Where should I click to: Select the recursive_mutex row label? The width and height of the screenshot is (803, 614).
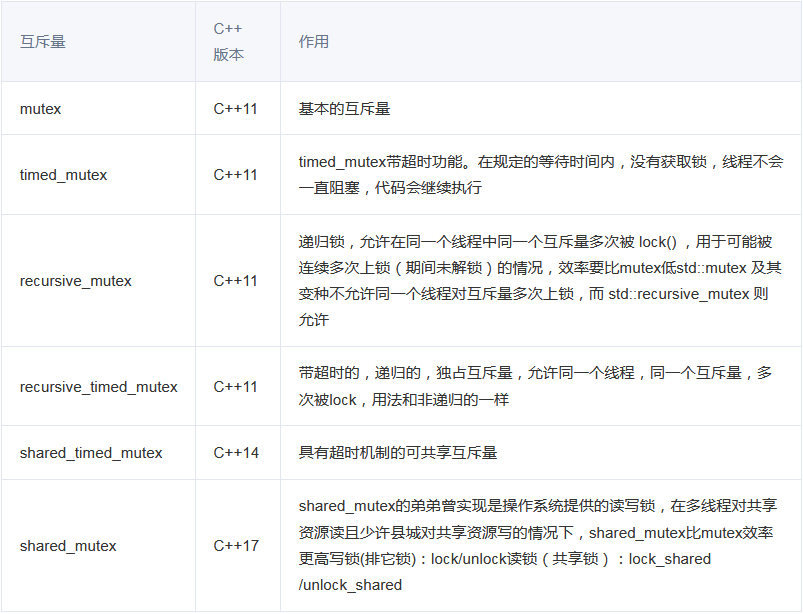[x=72, y=281]
